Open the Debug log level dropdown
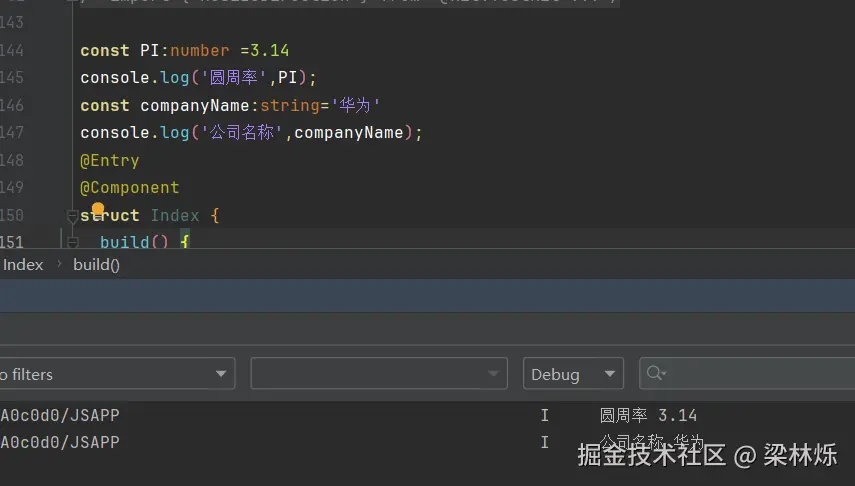 click(x=573, y=374)
